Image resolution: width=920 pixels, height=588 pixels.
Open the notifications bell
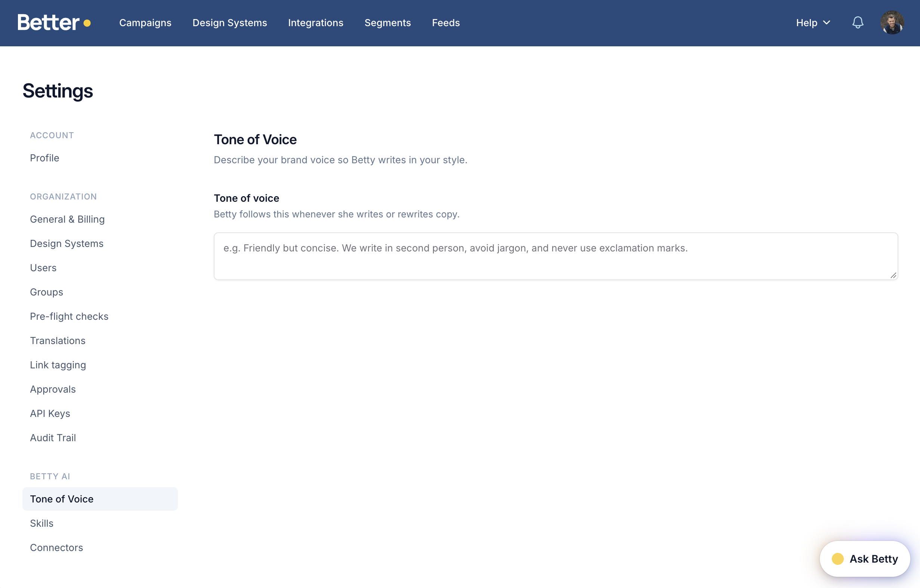[x=858, y=22]
